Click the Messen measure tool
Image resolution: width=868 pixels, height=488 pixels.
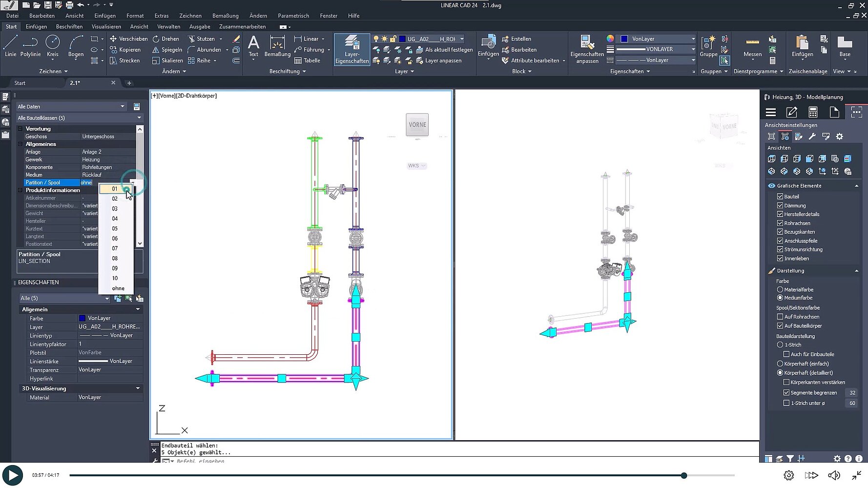[x=752, y=46]
